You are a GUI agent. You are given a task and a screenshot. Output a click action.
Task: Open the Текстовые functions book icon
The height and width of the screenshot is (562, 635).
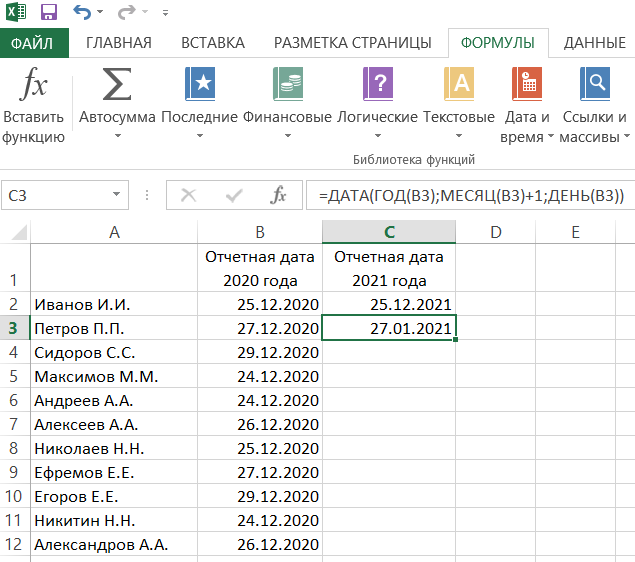[x=459, y=84]
